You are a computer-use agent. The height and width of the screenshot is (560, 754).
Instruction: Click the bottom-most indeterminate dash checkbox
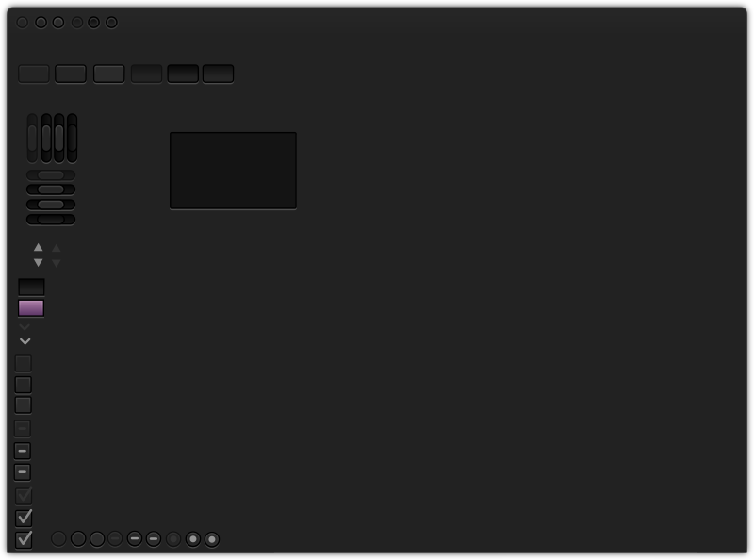pos(23,472)
